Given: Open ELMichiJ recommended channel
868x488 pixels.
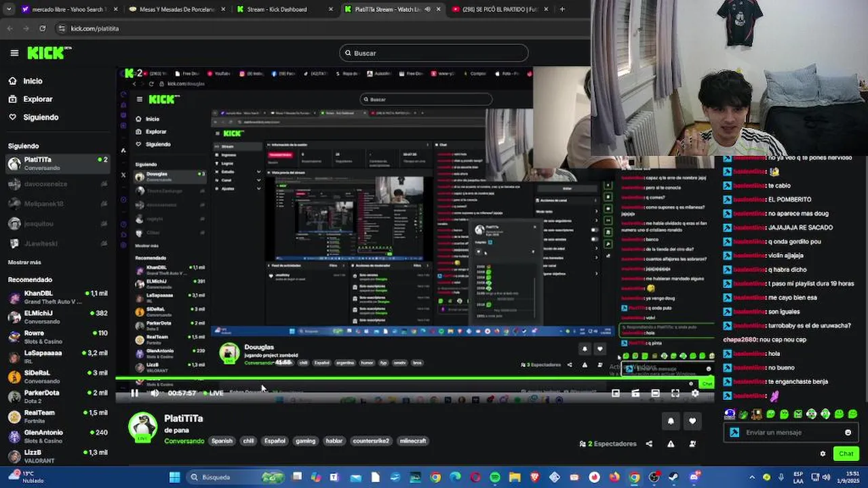Looking at the screenshot, I should [57, 317].
